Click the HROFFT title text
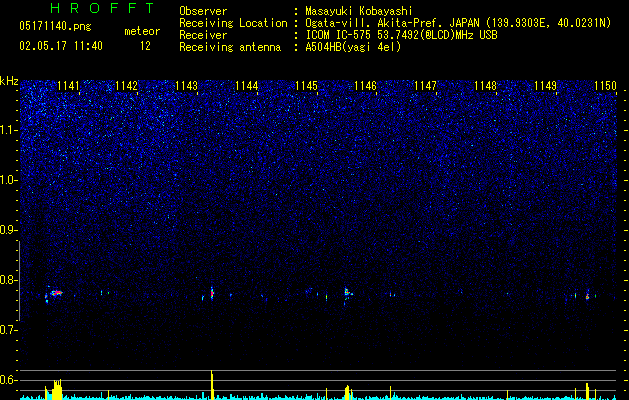The image size is (629, 400). tap(103, 8)
